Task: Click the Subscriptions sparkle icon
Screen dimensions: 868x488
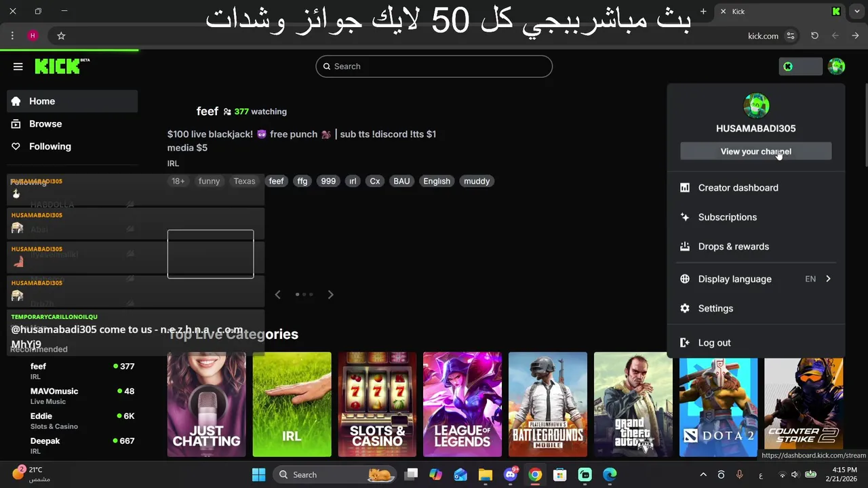Action: click(x=685, y=217)
